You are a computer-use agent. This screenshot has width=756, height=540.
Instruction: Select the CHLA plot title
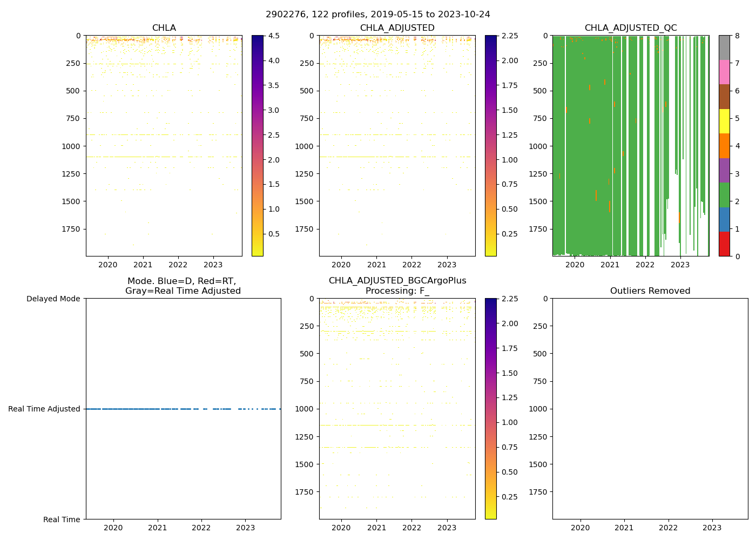tap(164, 28)
